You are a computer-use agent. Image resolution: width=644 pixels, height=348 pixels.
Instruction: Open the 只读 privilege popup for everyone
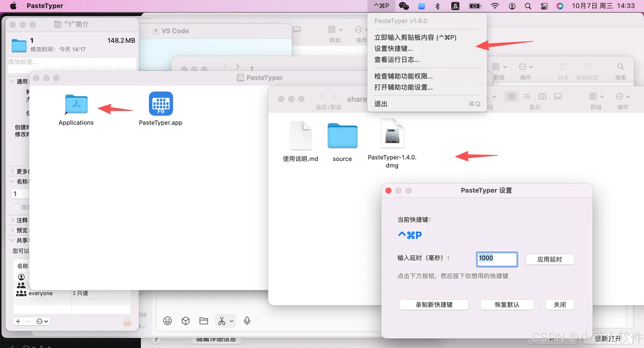point(80,293)
